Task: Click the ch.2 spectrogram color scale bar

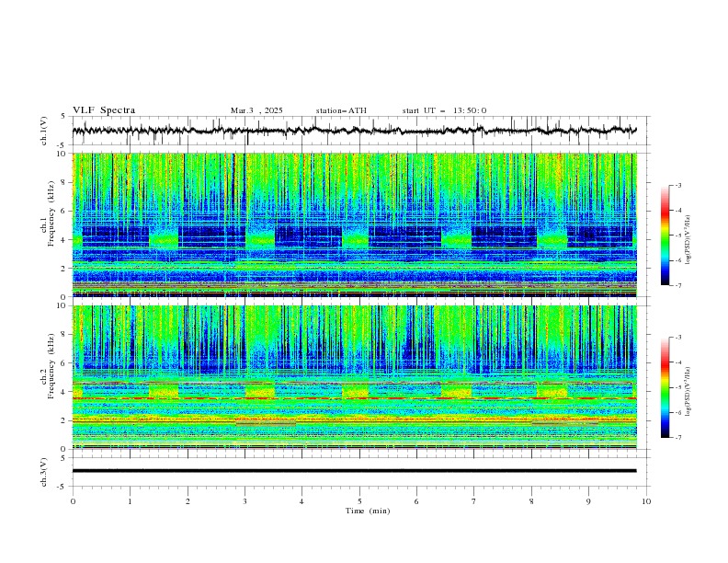Action: coord(665,387)
